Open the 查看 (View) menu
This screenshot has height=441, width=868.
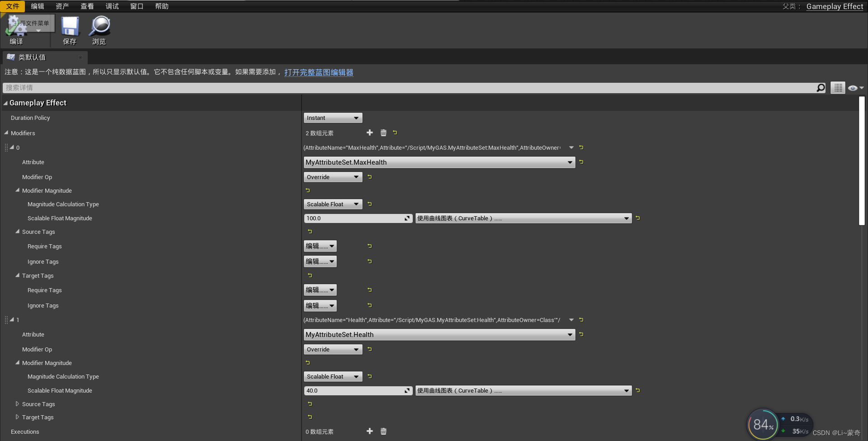tap(87, 6)
